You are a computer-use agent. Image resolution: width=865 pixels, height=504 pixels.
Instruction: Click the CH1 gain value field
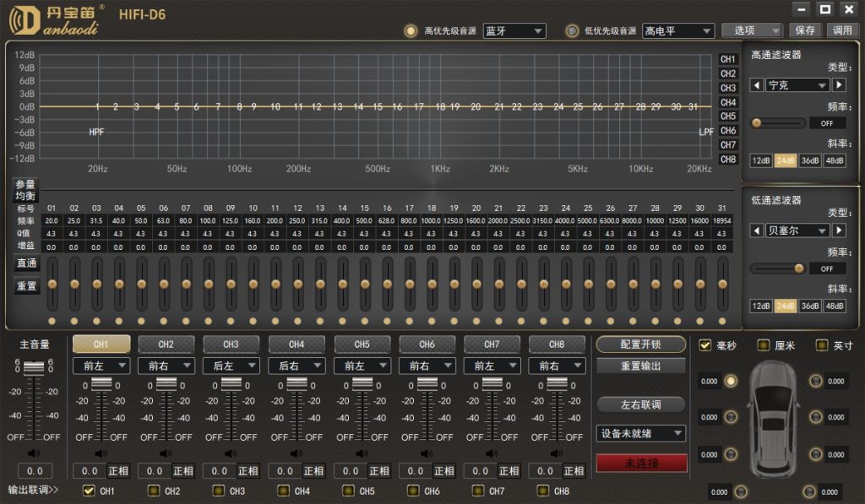coord(90,471)
